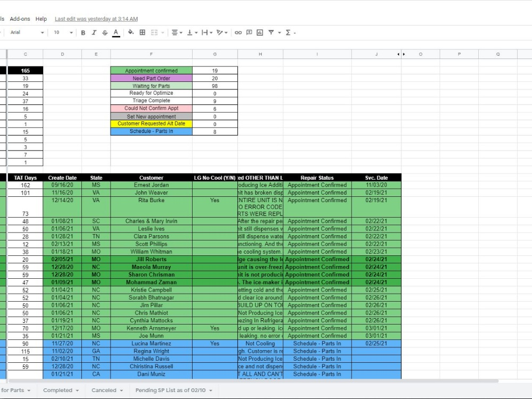This screenshot has height=399, width=532.
Task: Select customer cell 'Mohammad Zaman'
Action: click(x=151, y=282)
